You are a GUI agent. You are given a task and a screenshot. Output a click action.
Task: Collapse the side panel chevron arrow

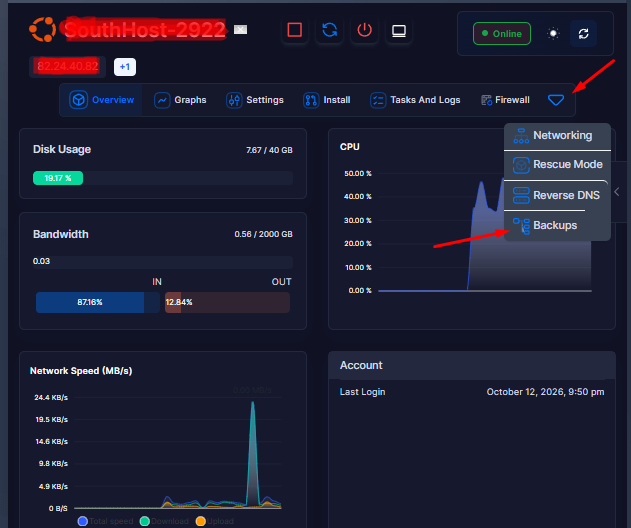click(617, 192)
